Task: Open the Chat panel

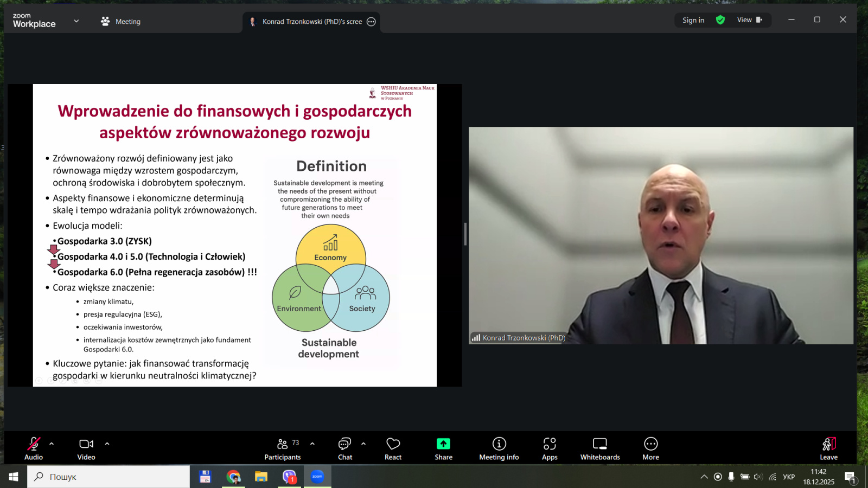Action: (345, 448)
